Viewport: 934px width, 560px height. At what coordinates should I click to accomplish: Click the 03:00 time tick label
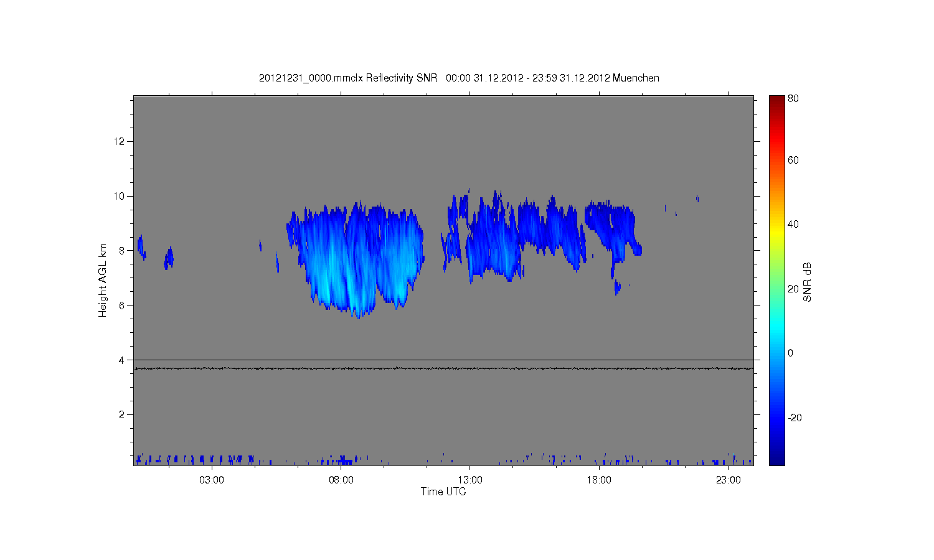(212, 480)
